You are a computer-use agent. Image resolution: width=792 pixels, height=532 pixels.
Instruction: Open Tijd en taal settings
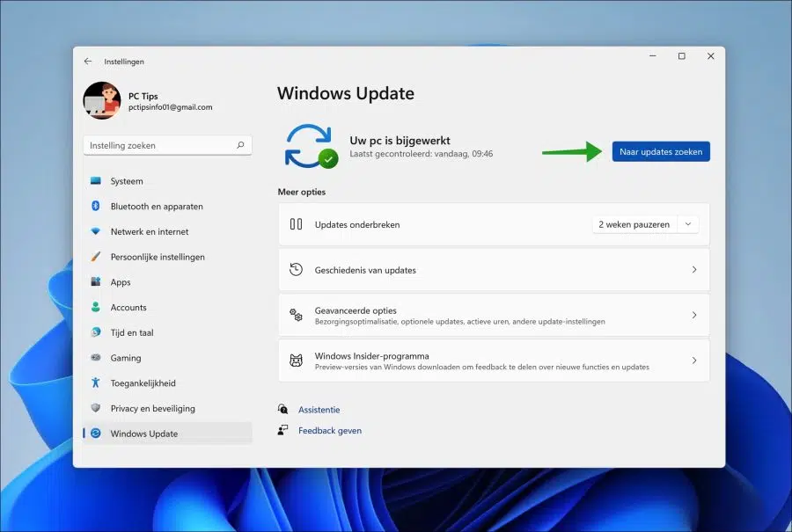[167, 332]
